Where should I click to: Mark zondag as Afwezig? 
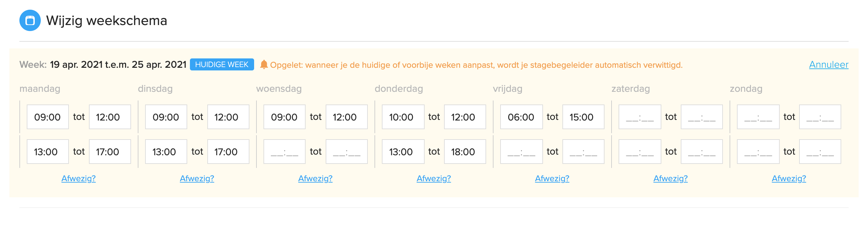click(789, 179)
